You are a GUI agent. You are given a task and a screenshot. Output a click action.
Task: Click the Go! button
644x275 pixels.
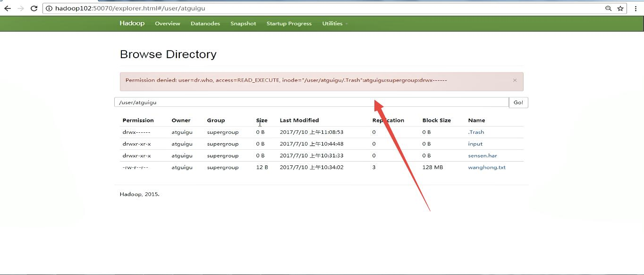click(x=518, y=103)
